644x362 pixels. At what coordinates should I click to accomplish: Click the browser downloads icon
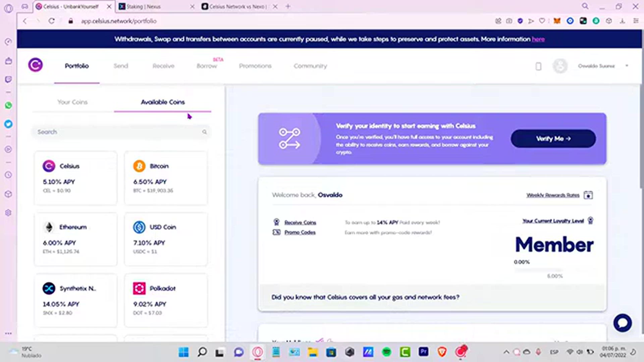tap(622, 21)
